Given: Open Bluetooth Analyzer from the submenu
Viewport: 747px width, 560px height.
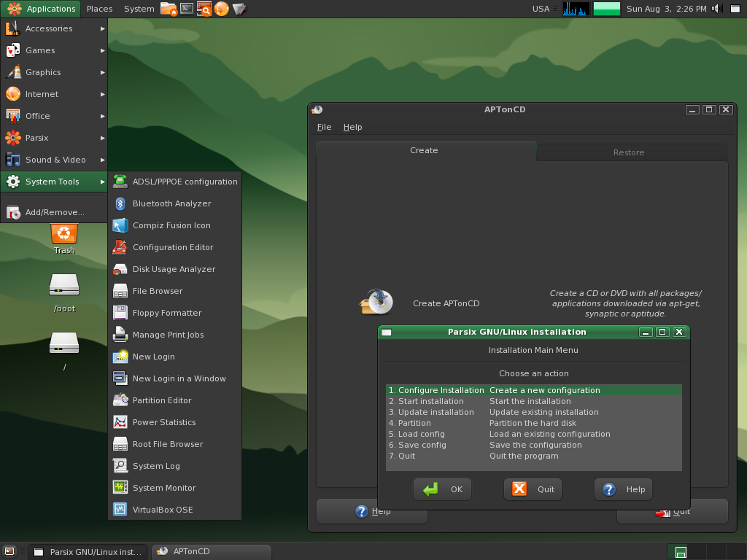Looking at the screenshot, I should (x=175, y=203).
